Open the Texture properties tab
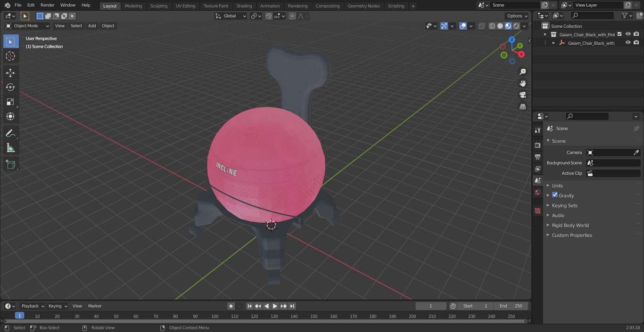Viewport: 644px width, 332px height. [x=537, y=211]
